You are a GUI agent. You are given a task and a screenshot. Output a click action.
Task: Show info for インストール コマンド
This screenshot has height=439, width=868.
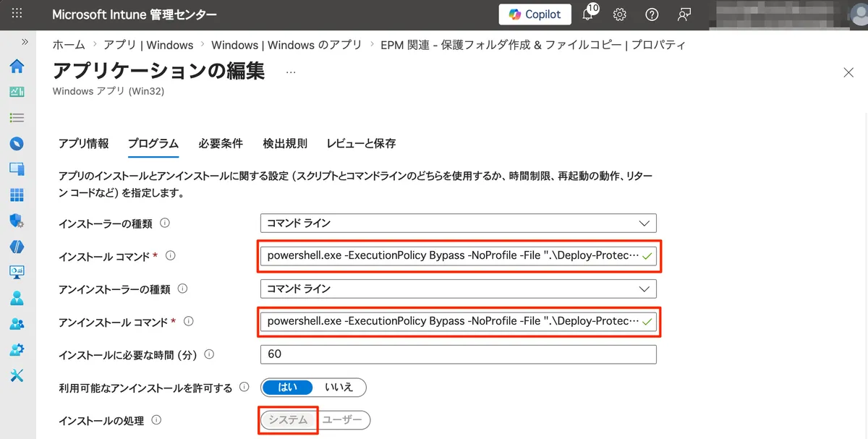pyautogui.click(x=171, y=256)
